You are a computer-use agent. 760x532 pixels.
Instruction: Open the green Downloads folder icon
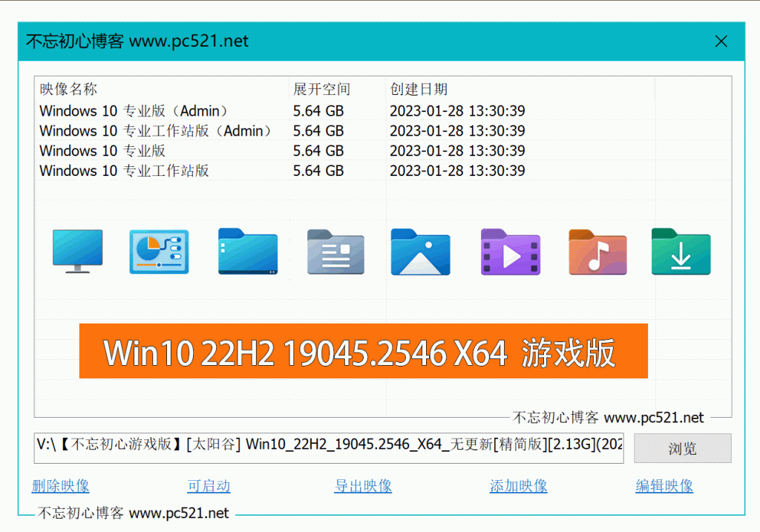point(681,252)
